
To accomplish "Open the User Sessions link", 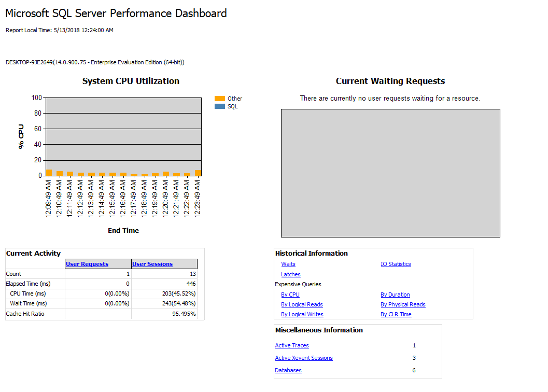I will click(152, 264).
